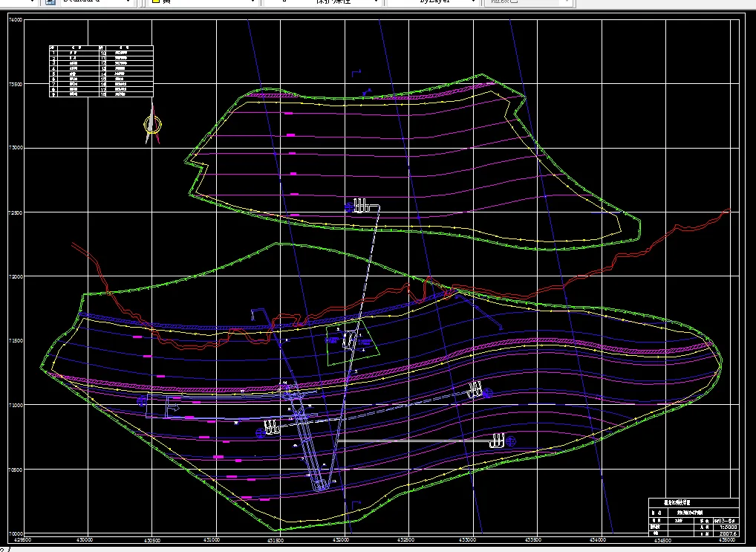
Task: Select the '73500' axis label
Action: (x=16, y=84)
